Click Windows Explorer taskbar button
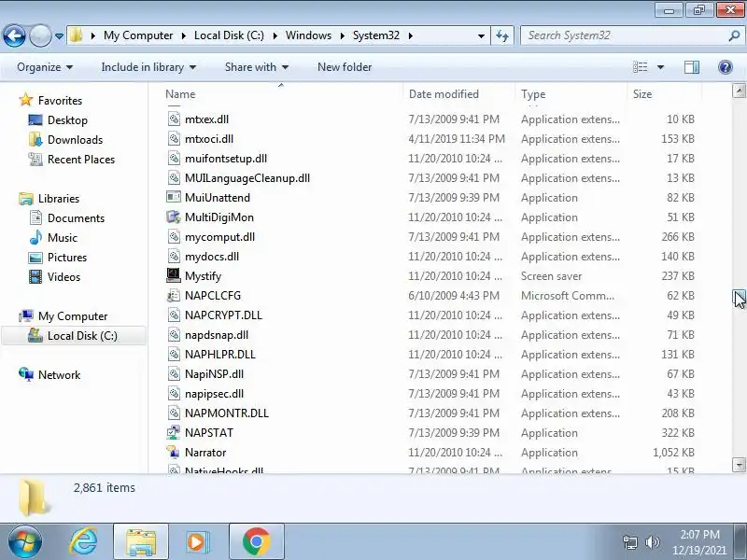This screenshot has width=747, height=560. click(141, 541)
